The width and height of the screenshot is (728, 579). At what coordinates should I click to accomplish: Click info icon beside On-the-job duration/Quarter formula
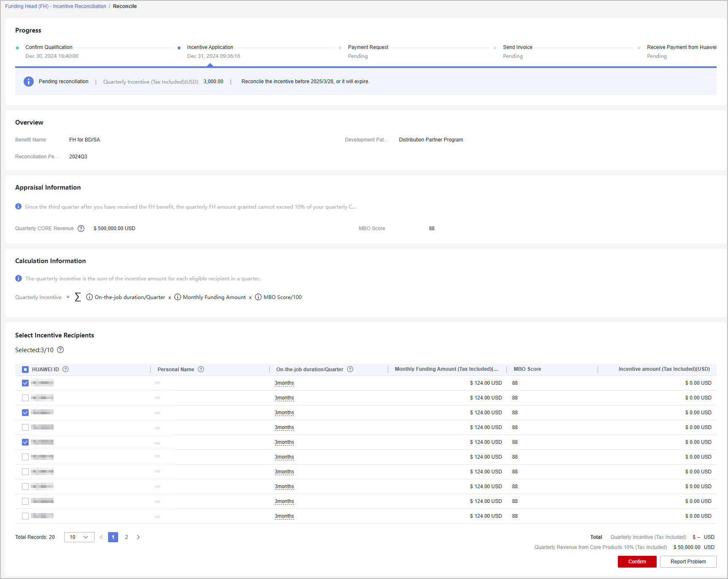(x=89, y=297)
